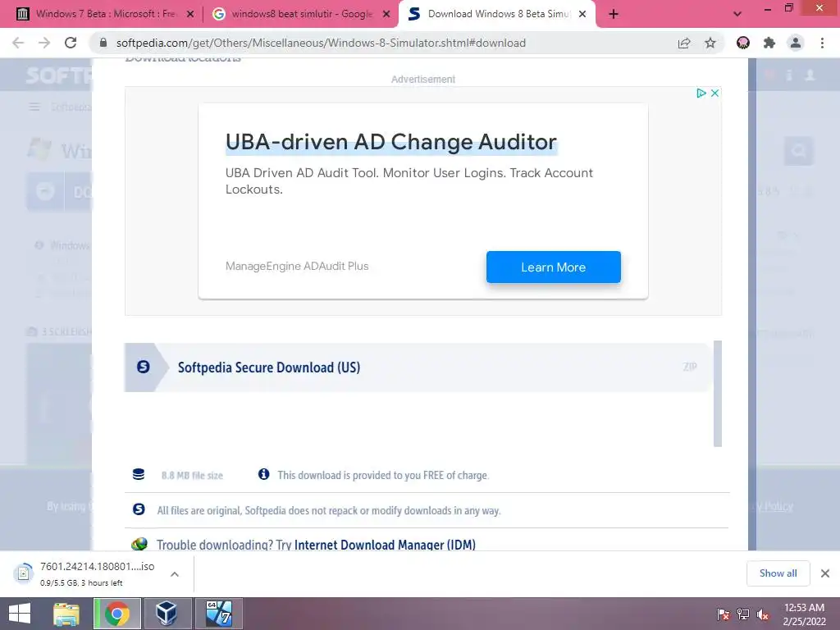Click the IDM globe icon
The height and width of the screenshot is (630, 840).
(x=139, y=545)
